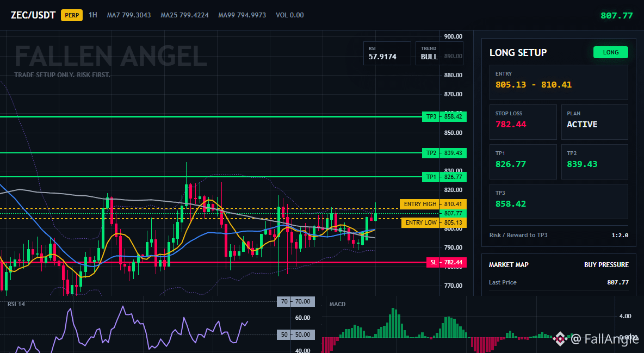Click the TP1 826.77 card in panel
Viewport: 644px width, 353px height.
tap(523, 162)
